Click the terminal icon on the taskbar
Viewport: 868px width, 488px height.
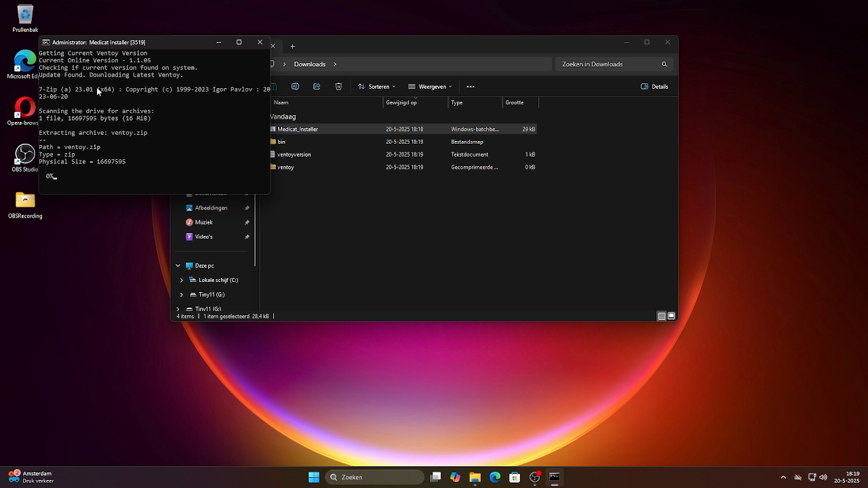tap(554, 477)
